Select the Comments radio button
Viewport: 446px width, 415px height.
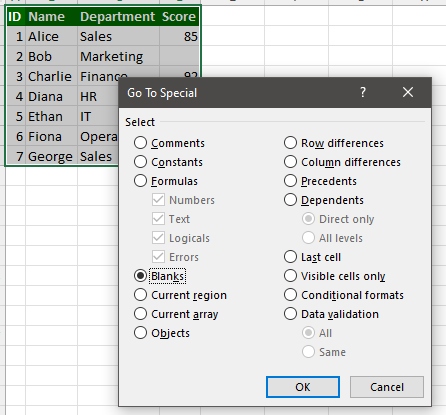(x=140, y=143)
